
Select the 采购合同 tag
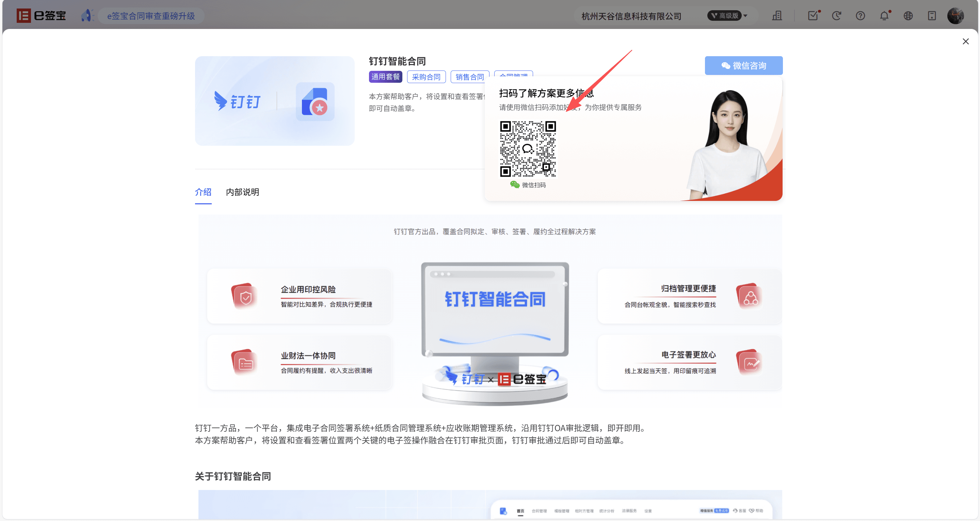tap(426, 77)
